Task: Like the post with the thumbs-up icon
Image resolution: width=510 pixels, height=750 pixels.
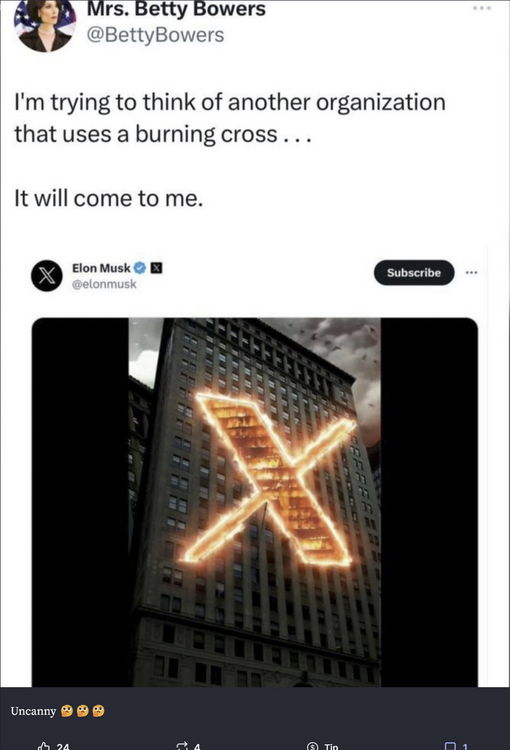Action: (x=44, y=746)
